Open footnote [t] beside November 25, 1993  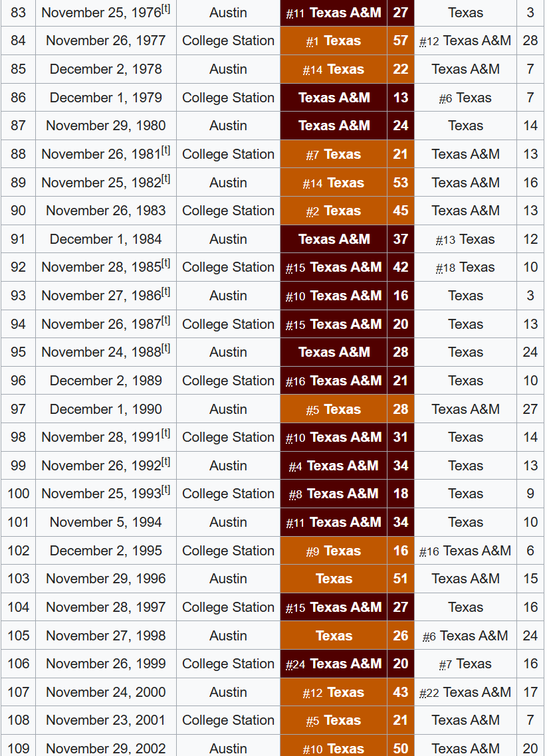tap(166, 490)
